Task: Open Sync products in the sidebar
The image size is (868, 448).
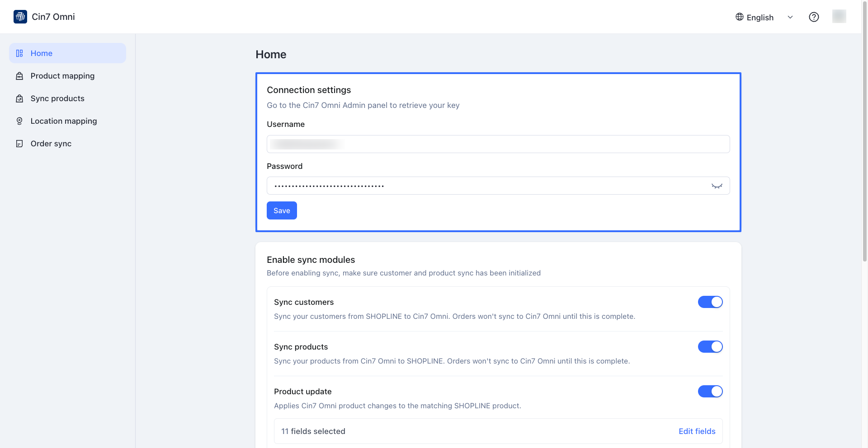Action: point(67,98)
